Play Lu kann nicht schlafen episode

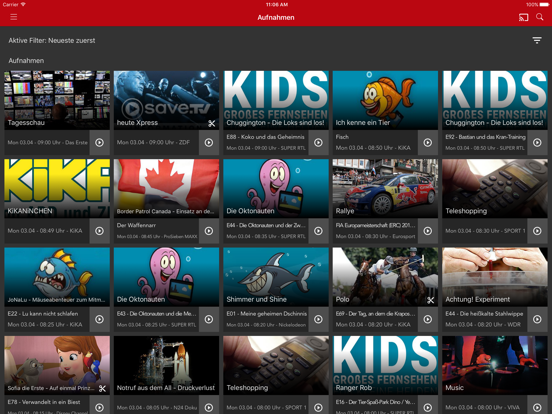coord(100,319)
